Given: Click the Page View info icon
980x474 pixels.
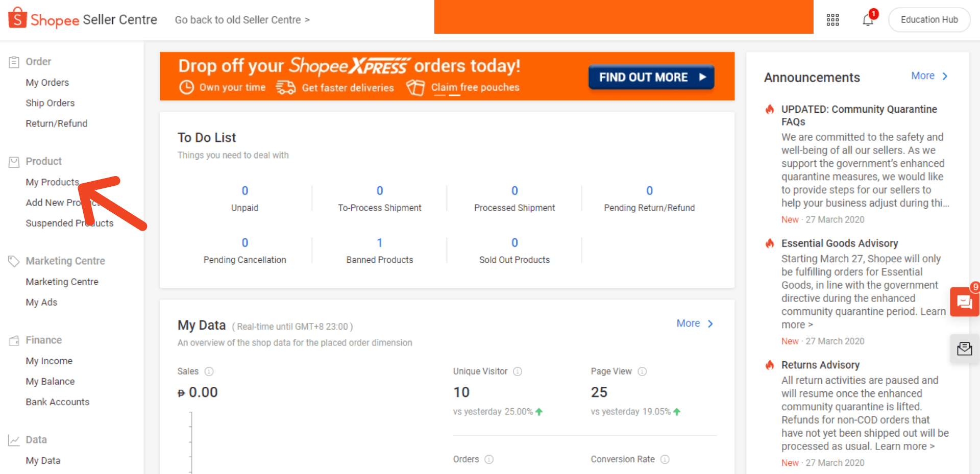Looking at the screenshot, I should (642, 371).
